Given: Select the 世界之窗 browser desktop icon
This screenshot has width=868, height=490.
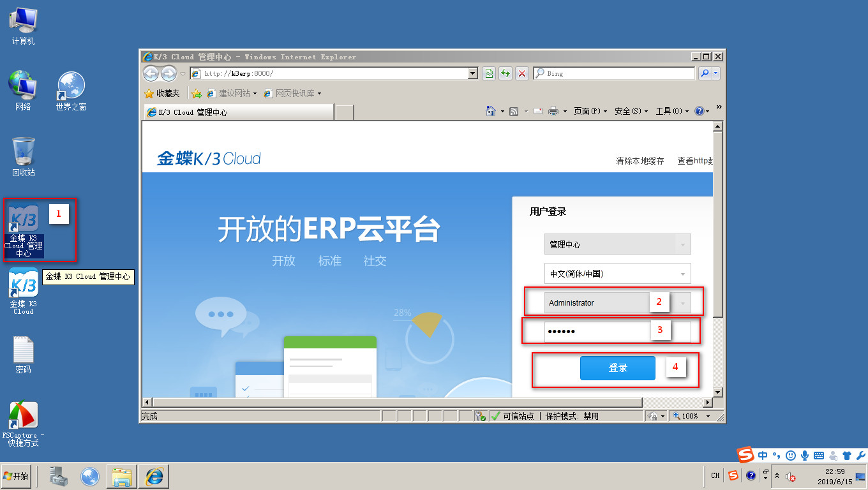Looking at the screenshot, I should click(71, 91).
